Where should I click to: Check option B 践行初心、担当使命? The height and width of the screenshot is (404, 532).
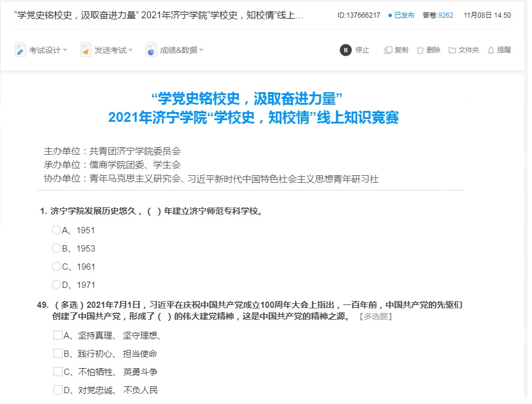click(58, 353)
